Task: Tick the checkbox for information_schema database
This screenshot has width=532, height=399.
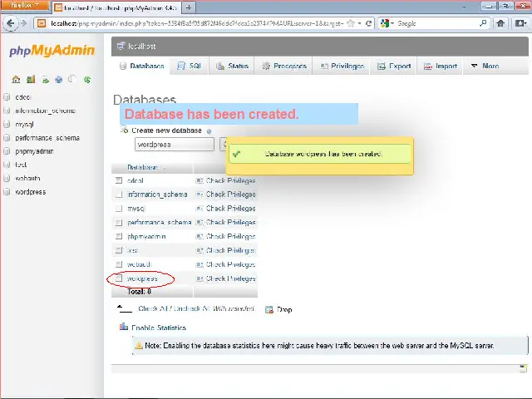Action: pos(118,195)
